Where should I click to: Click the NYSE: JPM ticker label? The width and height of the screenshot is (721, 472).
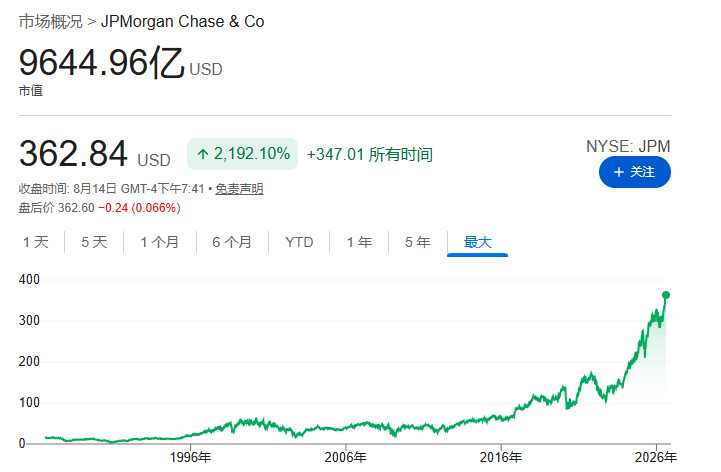[x=628, y=146]
